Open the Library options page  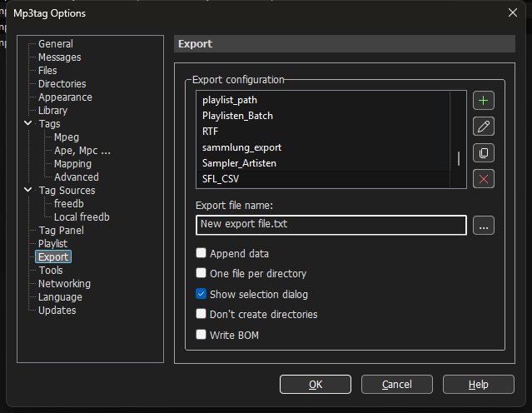tap(53, 111)
